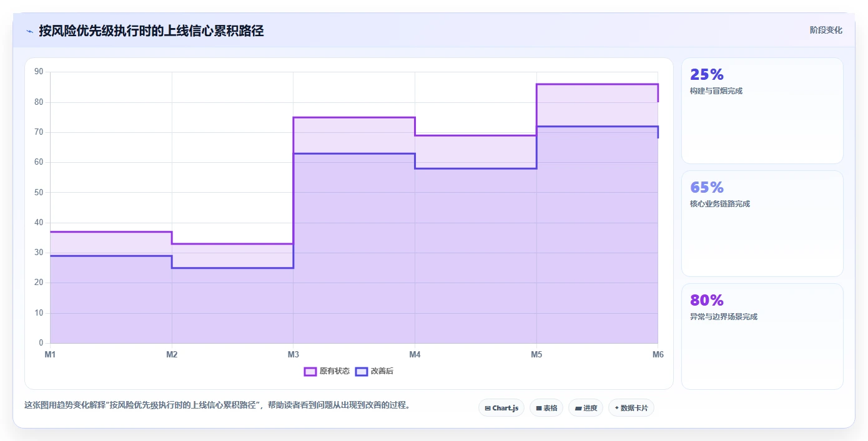Click the chart title 按风险优先级执行时的上线信心累积路径

[x=151, y=31]
